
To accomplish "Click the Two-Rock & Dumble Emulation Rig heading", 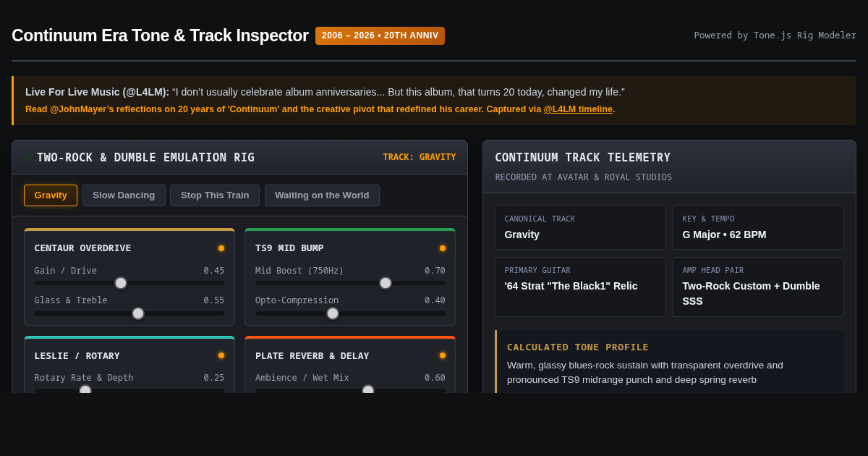I will coord(145,158).
